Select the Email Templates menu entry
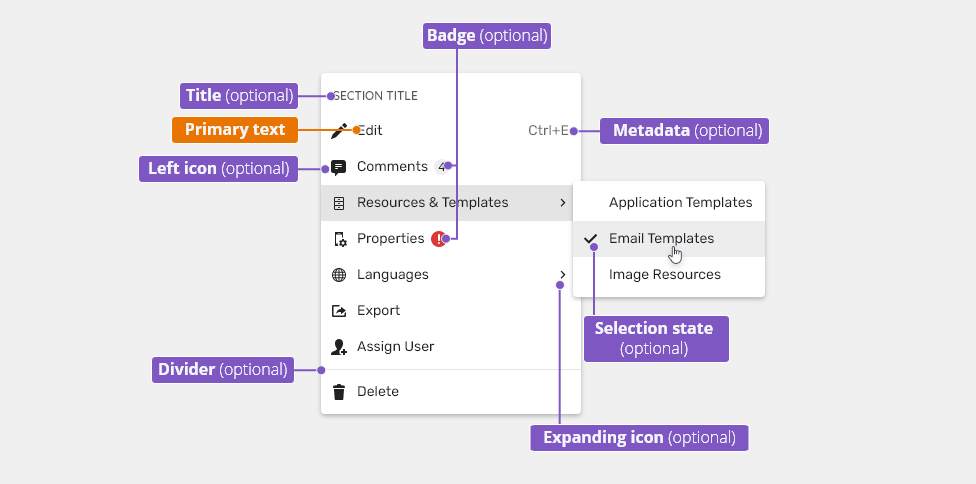Viewport: 976px width, 484px height. point(669,239)
